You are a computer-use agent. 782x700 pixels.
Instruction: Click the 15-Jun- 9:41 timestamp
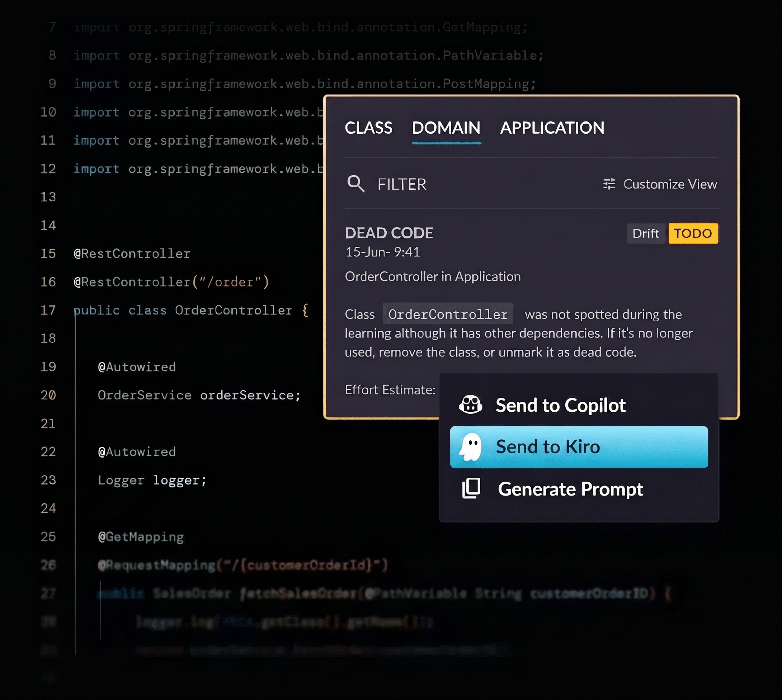[x=383, y=252]
